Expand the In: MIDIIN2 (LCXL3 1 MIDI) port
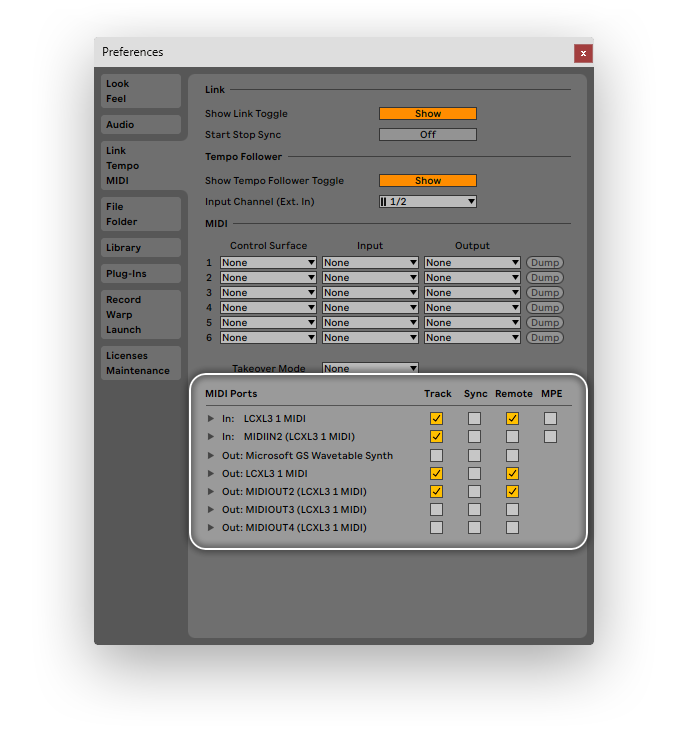This screenshot has height=751, width=688. click(x=210, y=437)
